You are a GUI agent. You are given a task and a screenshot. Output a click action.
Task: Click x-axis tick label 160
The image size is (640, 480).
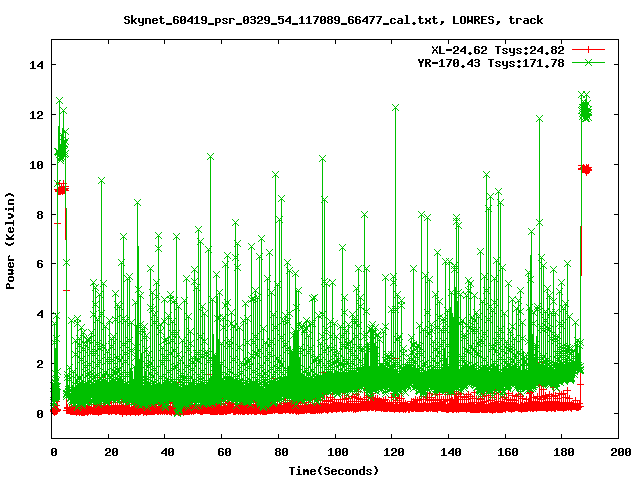point(507,452)
